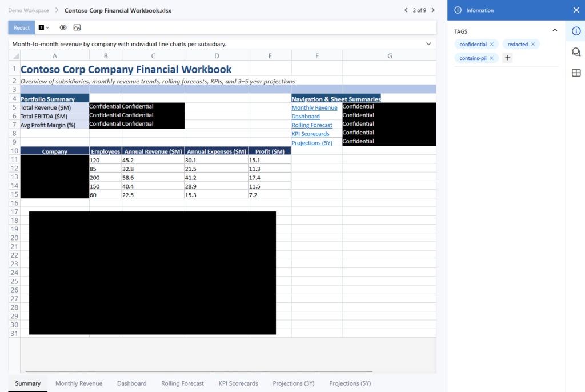Switch to the Dashboard sheet tab
This screenshot has width=585, height=392.
pyautogui.click(x=132, y=383)
